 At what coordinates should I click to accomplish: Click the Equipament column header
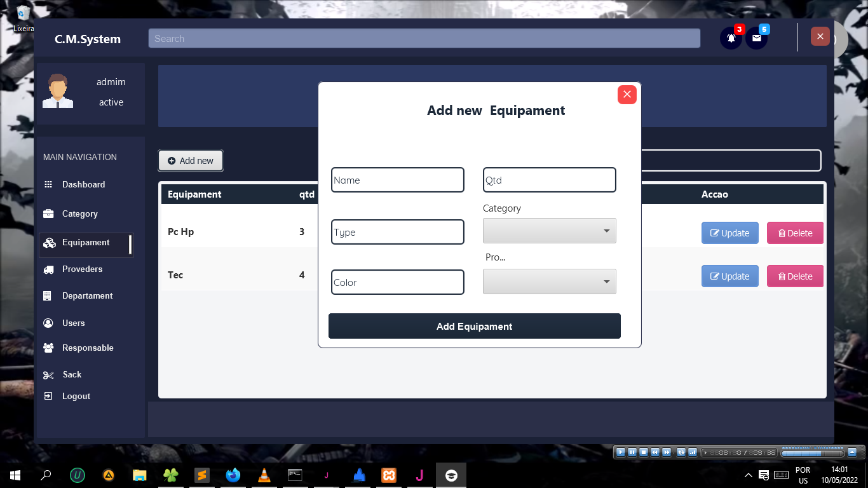[194, 194]
